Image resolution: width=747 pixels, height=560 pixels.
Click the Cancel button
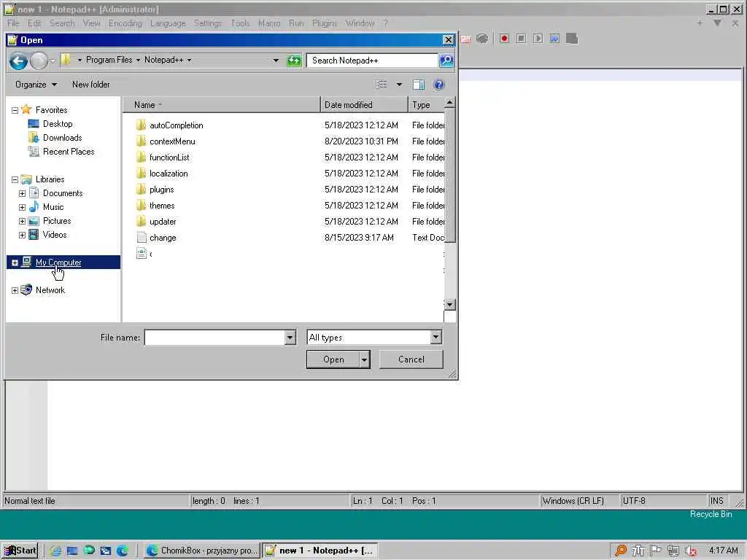[411, 359]
